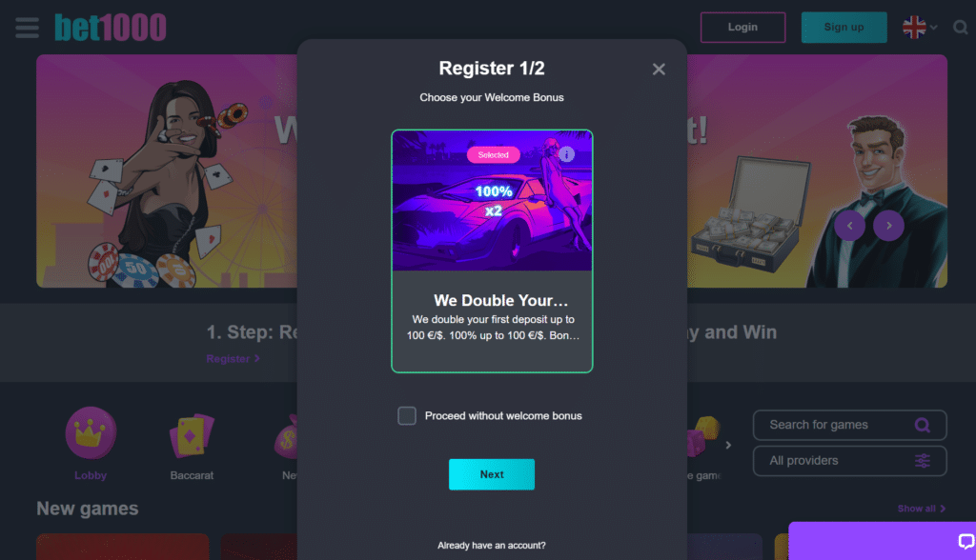Click the bet1000 logo
Viewport: 976px width, 560px height.
(x=111, y=28)
